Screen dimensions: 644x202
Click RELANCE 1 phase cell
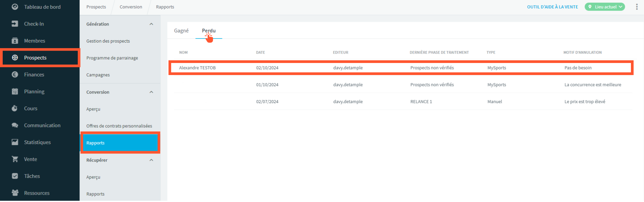pyautogui.click(x=421, y=102)
